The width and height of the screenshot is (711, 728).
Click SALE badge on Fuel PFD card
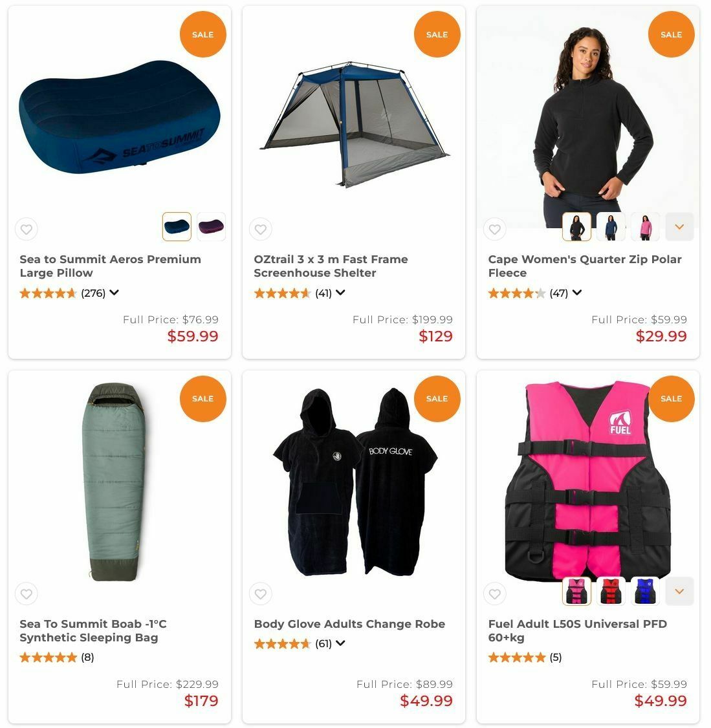672,399
